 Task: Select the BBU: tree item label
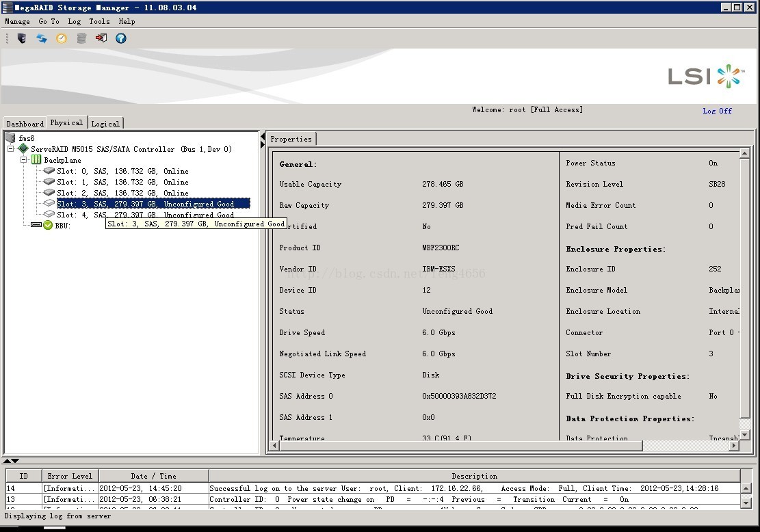62,225
